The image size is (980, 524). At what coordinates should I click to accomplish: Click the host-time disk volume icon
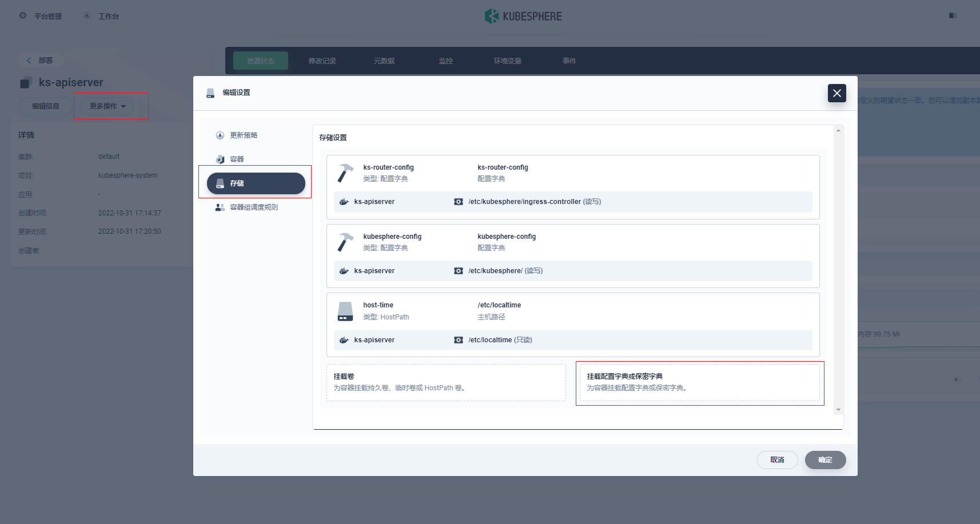tap(345, 311)
